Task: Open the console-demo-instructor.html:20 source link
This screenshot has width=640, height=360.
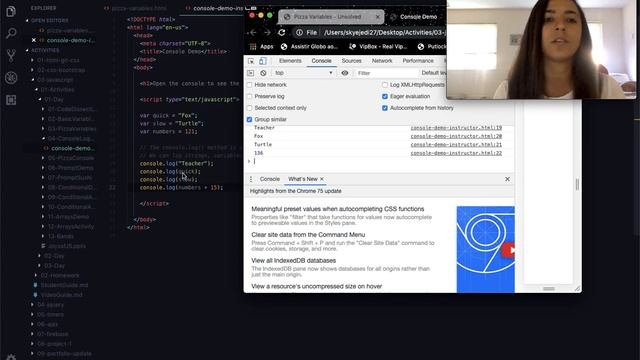Action: 456,136
